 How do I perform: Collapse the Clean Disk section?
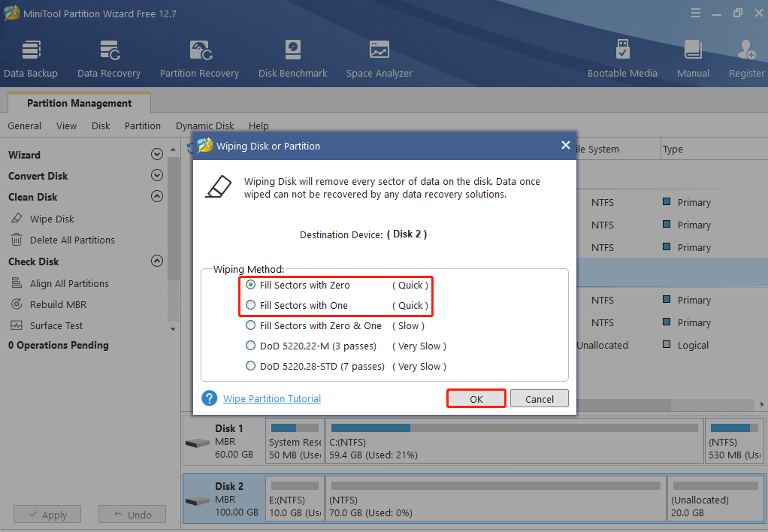157,196
